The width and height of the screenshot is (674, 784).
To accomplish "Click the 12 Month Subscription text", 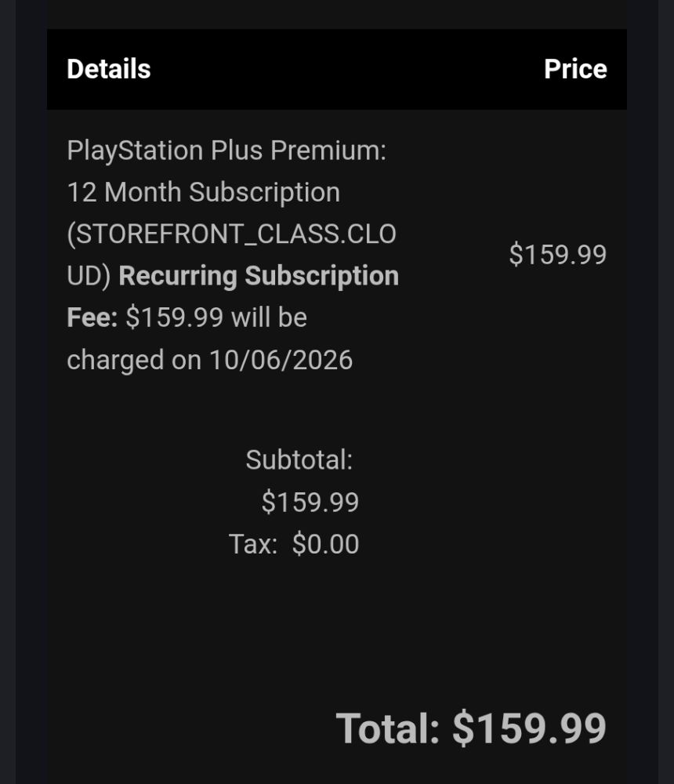I will pos(204,192).
